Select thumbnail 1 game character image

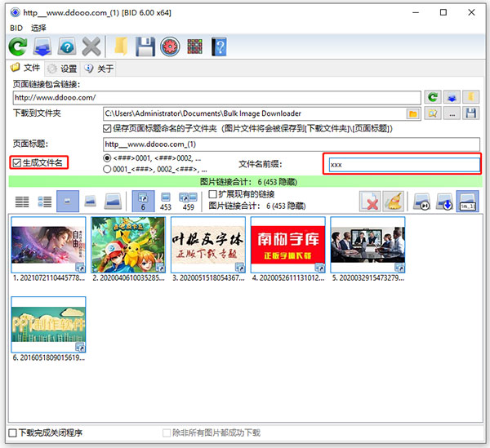tap(48, 245)
